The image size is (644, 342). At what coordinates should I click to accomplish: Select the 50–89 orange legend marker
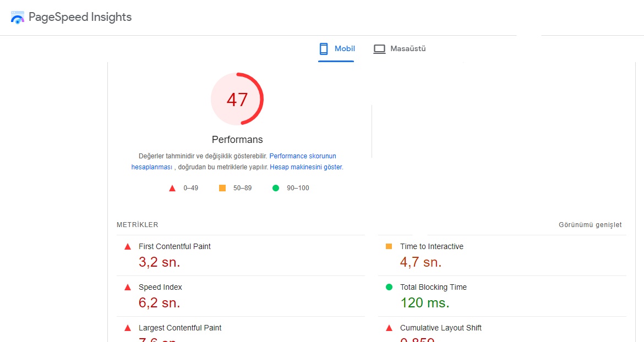tap(222, 187)
